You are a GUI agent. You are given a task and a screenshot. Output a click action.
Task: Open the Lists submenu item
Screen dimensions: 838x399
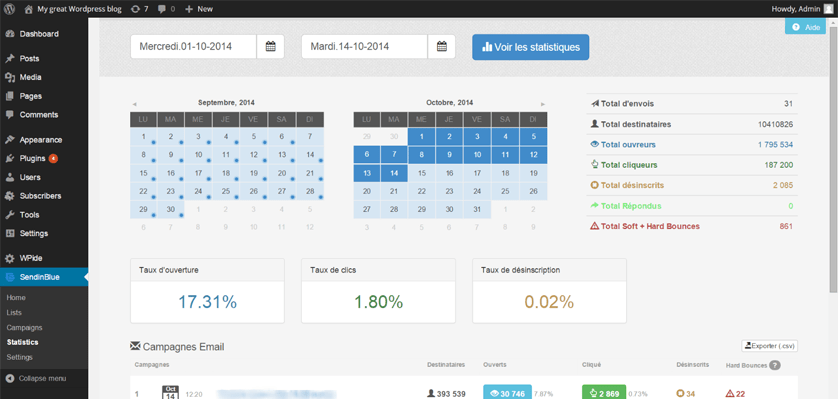[14, 312]
